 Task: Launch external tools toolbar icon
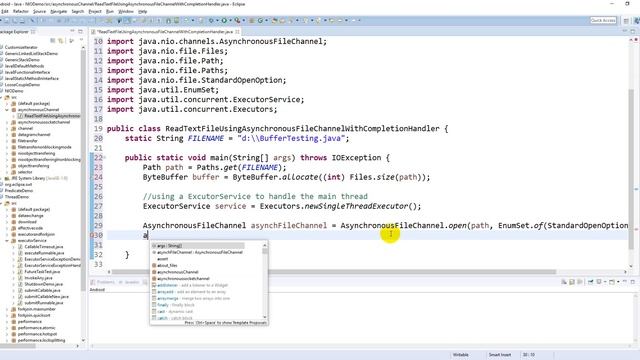click(x=237, y=20)
